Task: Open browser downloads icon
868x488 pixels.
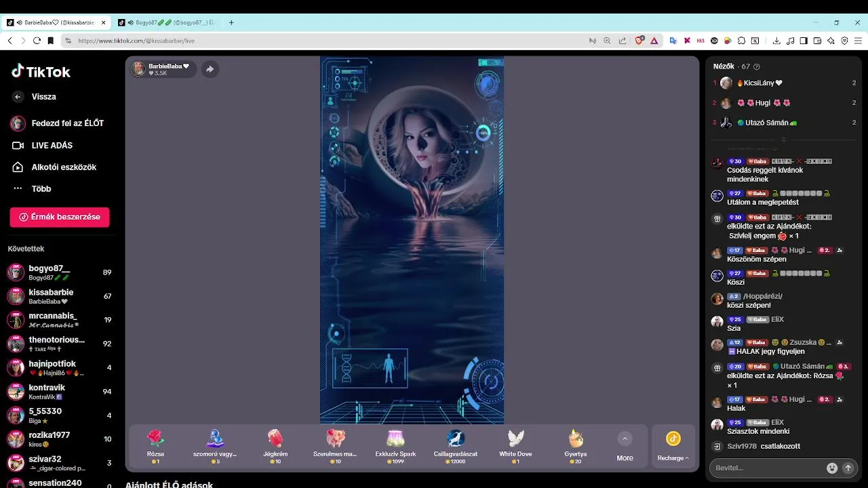Action: [776, 41]
